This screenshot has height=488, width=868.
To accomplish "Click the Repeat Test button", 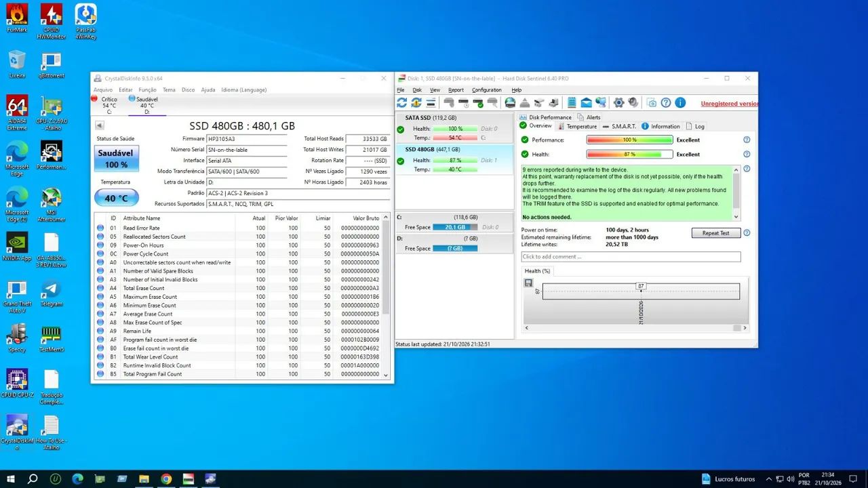I will [715, 232].
